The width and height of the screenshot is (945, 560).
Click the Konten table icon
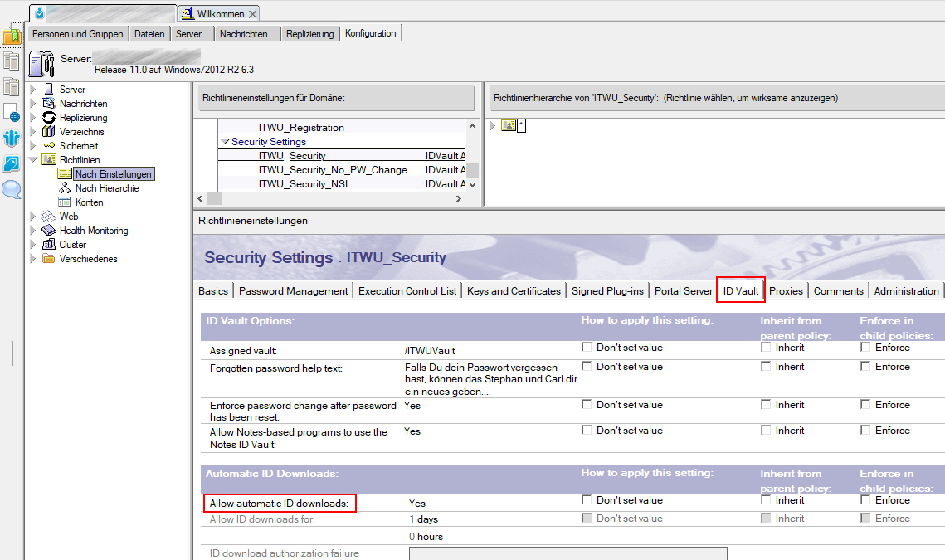(x=65, y=202)
